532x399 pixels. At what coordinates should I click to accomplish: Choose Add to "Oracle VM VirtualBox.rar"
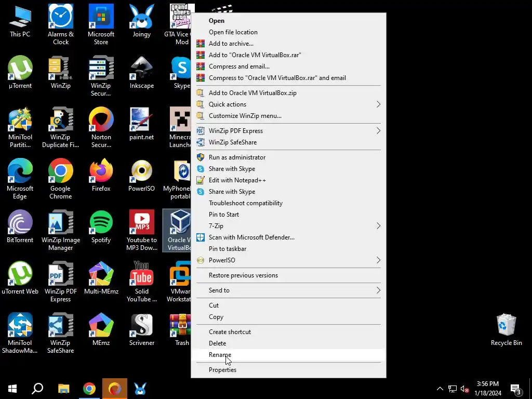pos(288,55)
